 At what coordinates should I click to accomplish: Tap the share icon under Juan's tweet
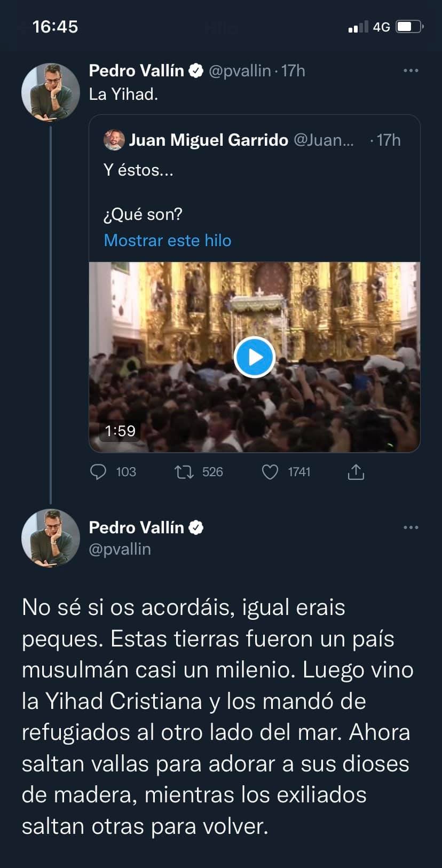point(356,472)
